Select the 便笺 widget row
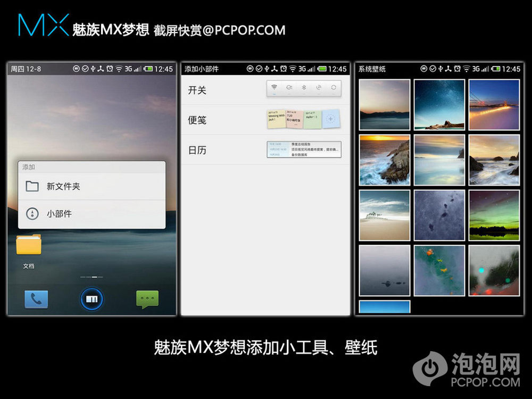Viewport: 532px width, 399px height. pyautogui.click(x=265, y=119)
